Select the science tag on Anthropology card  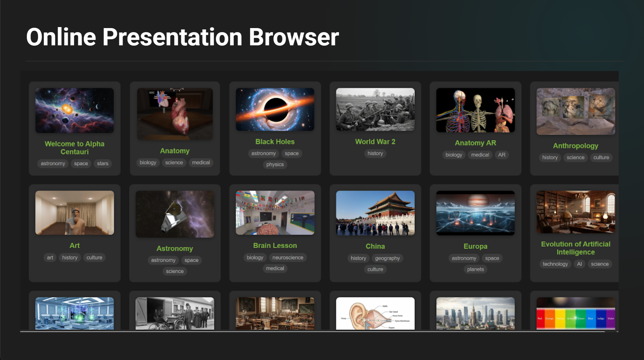pos(576,157)
